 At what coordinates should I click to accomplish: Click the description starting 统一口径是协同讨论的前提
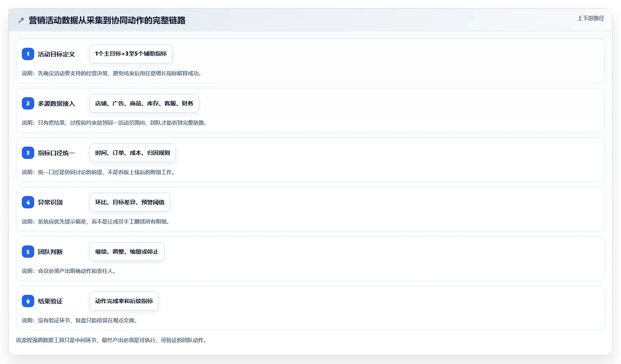pyautogui.click(x=98, y=172)
